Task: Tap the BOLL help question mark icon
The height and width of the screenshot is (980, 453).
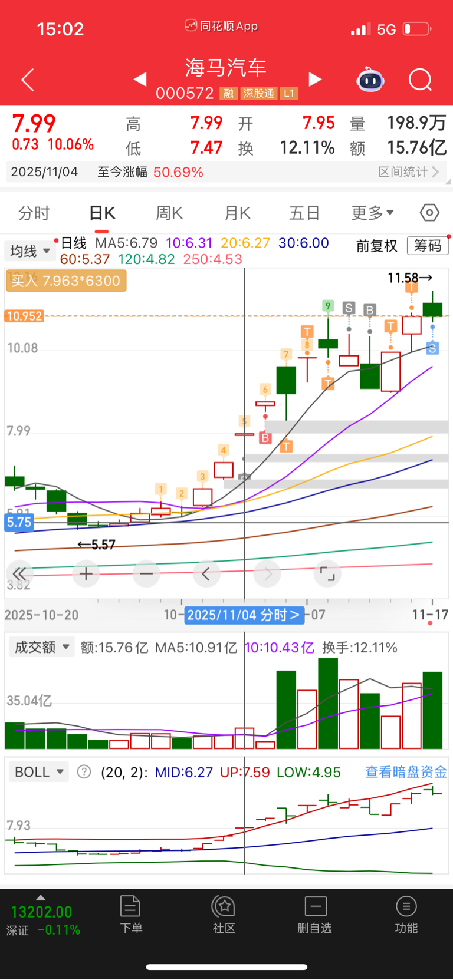Action: (x=84, y=772)
